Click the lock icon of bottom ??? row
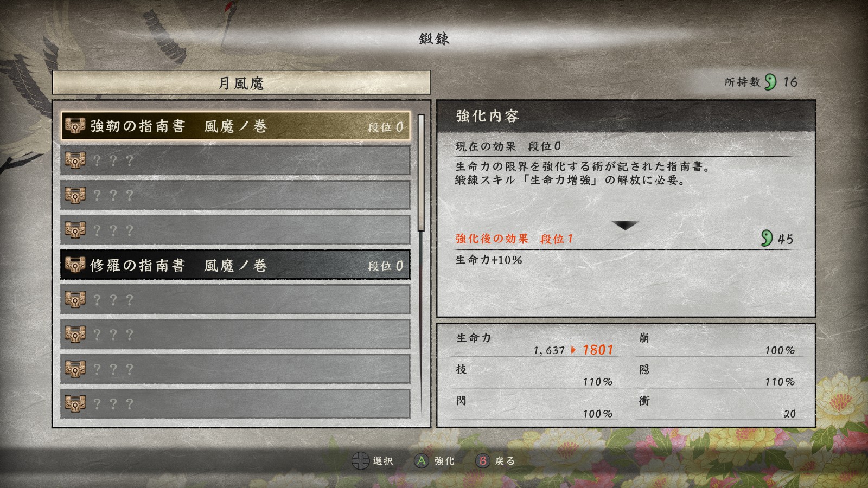This screenshot has height=488, width=868. (75, 404)
